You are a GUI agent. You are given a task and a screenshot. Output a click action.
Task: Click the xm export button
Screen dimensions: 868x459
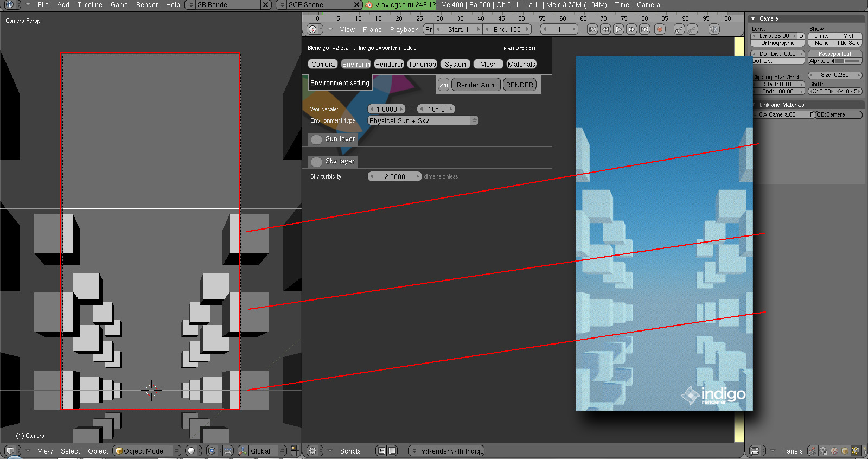(443, 85)
